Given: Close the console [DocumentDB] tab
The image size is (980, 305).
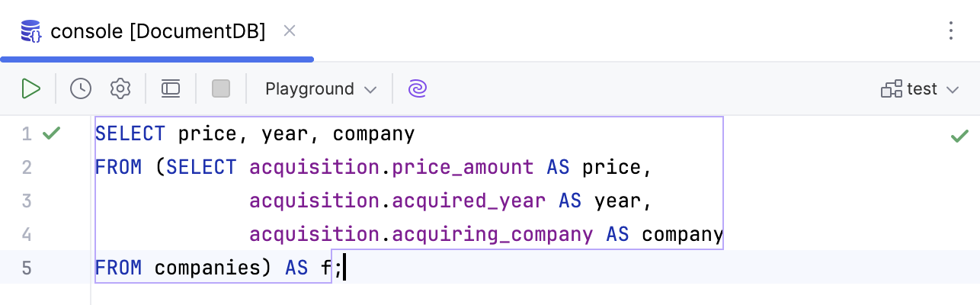Looking at the screenshot, I should [289, 31].
